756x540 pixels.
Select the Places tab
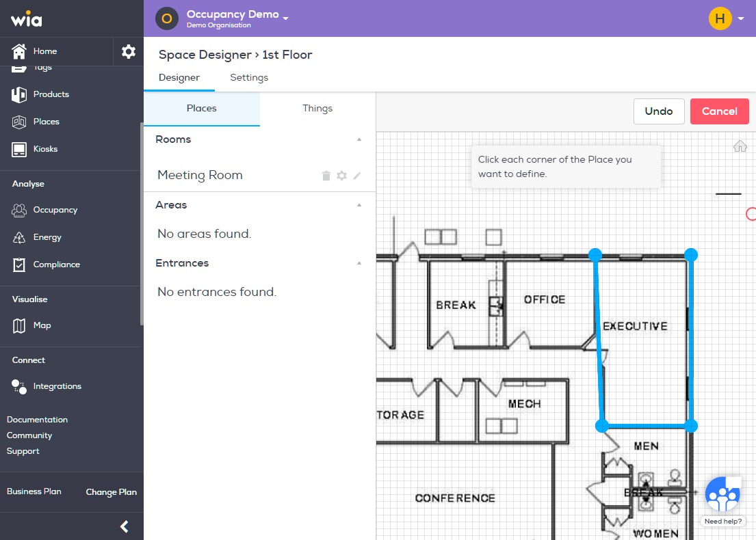point(202,109)
